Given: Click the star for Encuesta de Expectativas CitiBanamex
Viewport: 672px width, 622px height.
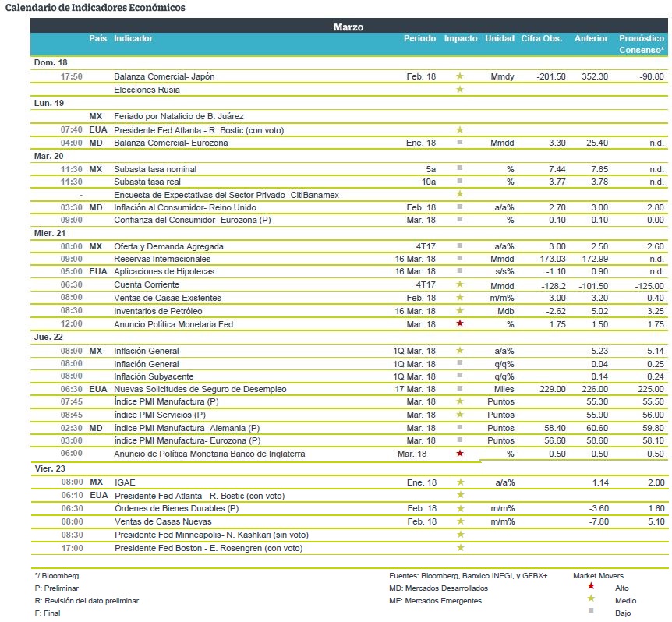Looking at the screenshot, I should coord(460,194).
